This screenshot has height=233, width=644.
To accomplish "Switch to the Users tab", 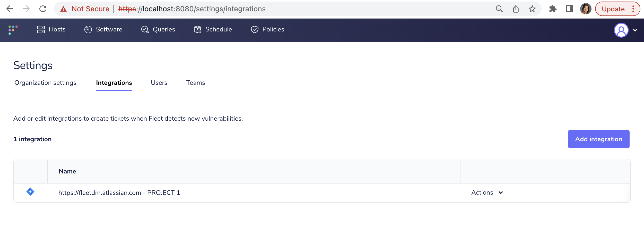I will coord(159,83).
